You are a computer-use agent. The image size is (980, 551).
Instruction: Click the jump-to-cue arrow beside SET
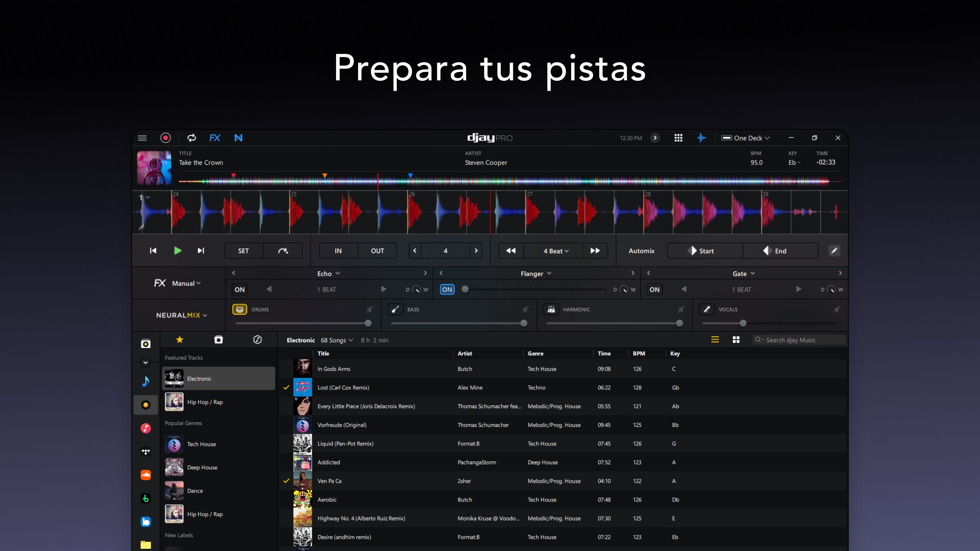(x=283, y=250)
